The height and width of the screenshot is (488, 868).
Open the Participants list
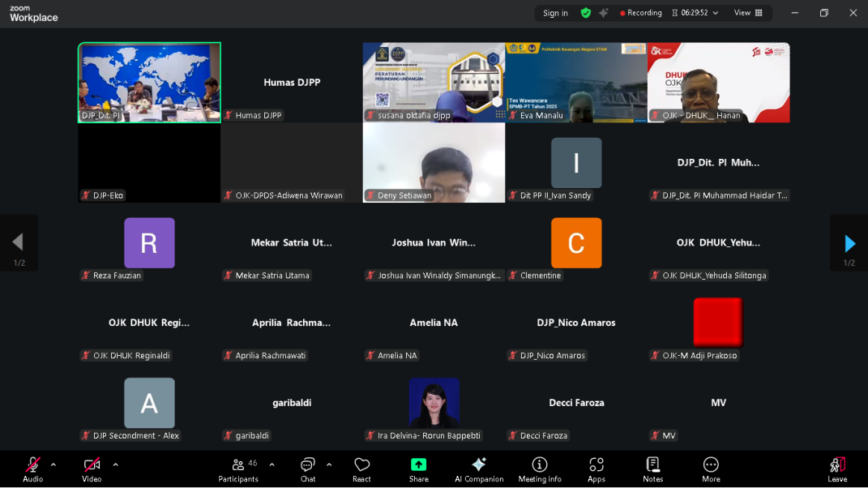[237, 469]
